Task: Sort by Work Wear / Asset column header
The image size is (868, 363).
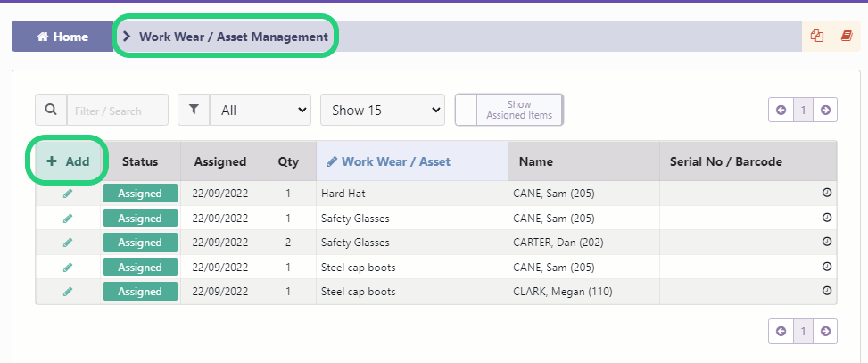Action: [412, 161]
